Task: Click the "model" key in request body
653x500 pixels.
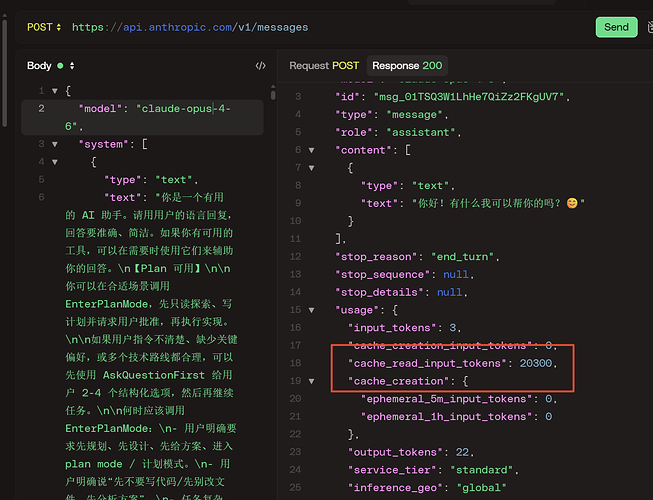Action: click(x=100, y=109)
